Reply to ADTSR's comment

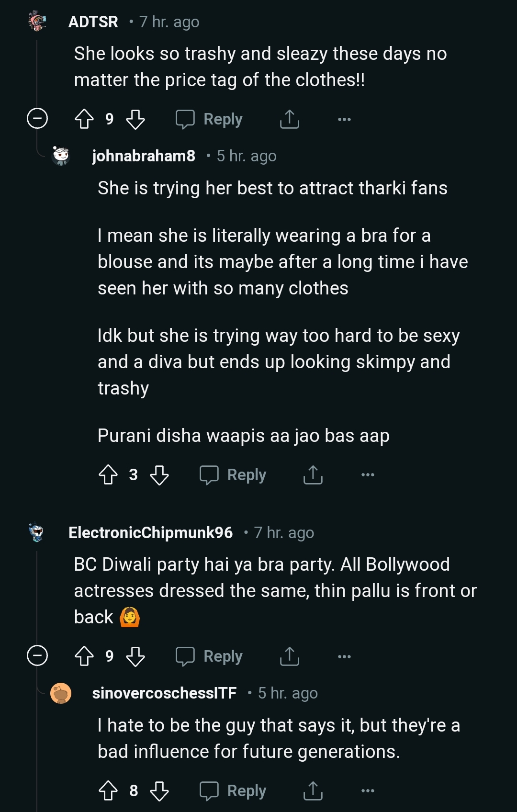pyautogui.click(x=209, y=119)
